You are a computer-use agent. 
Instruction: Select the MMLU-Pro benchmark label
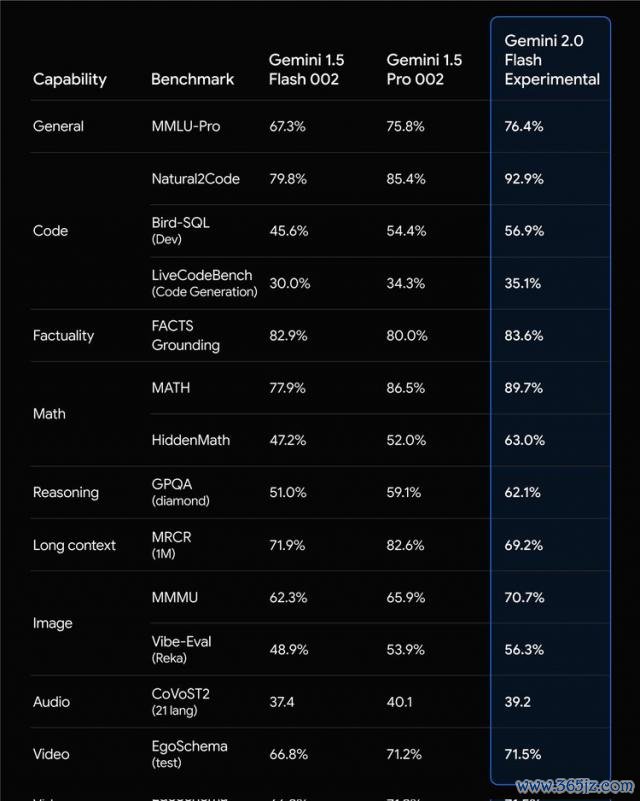[186, 126]
